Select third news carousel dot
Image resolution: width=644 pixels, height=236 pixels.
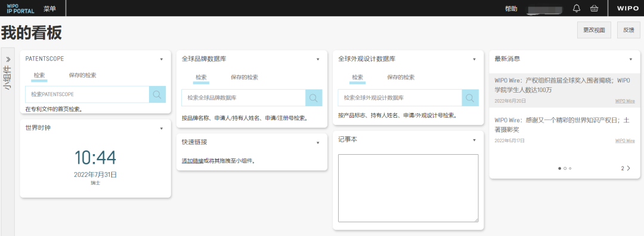[x=571, y=168]
